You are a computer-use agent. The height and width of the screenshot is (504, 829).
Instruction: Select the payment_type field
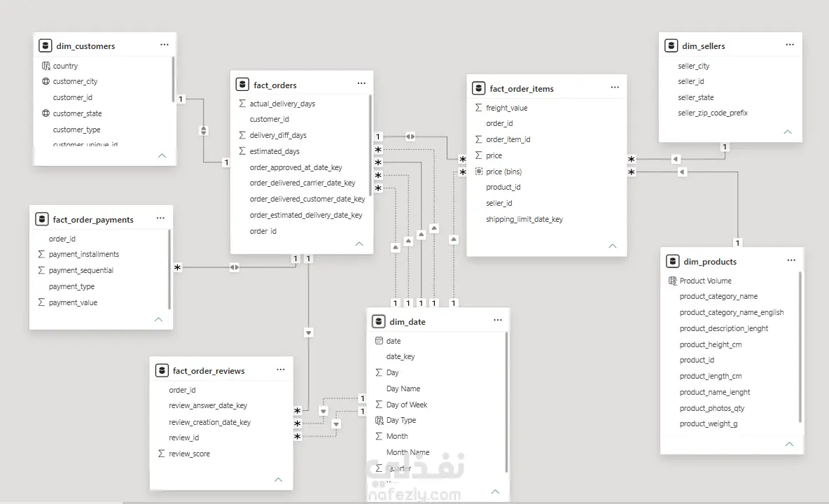point(72,286)
